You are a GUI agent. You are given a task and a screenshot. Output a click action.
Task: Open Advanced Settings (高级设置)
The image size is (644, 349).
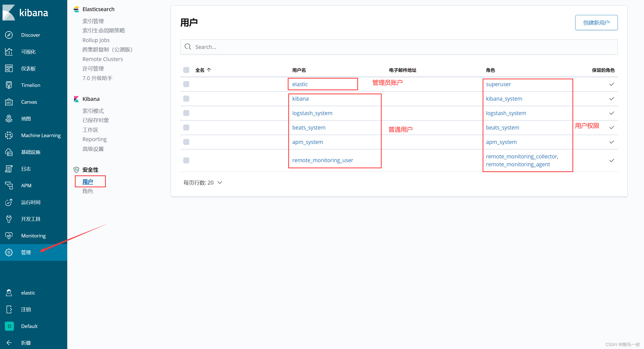pyautogui.click(x=93, y=149)
